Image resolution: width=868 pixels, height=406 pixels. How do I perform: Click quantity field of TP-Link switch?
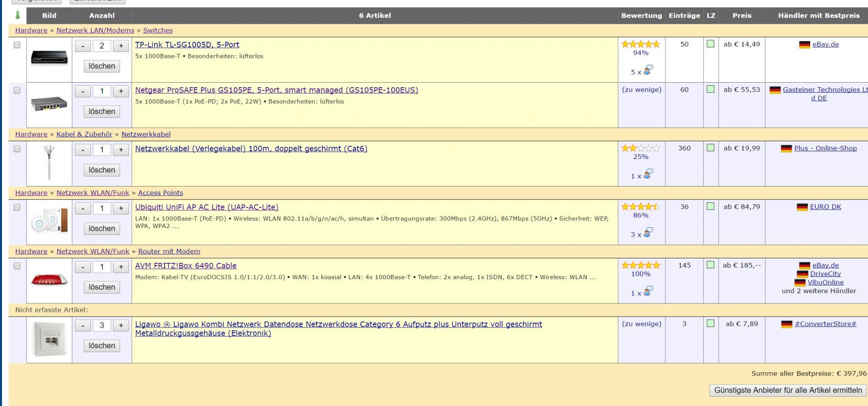coord(102,46)
